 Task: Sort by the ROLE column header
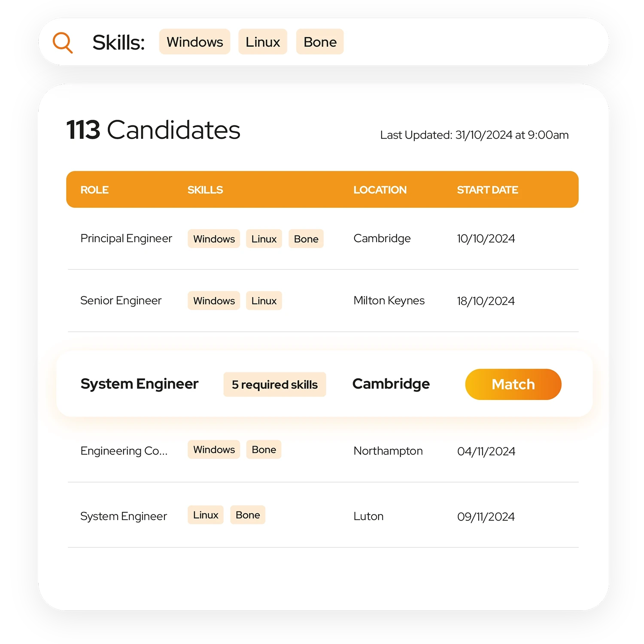point(94,190)
